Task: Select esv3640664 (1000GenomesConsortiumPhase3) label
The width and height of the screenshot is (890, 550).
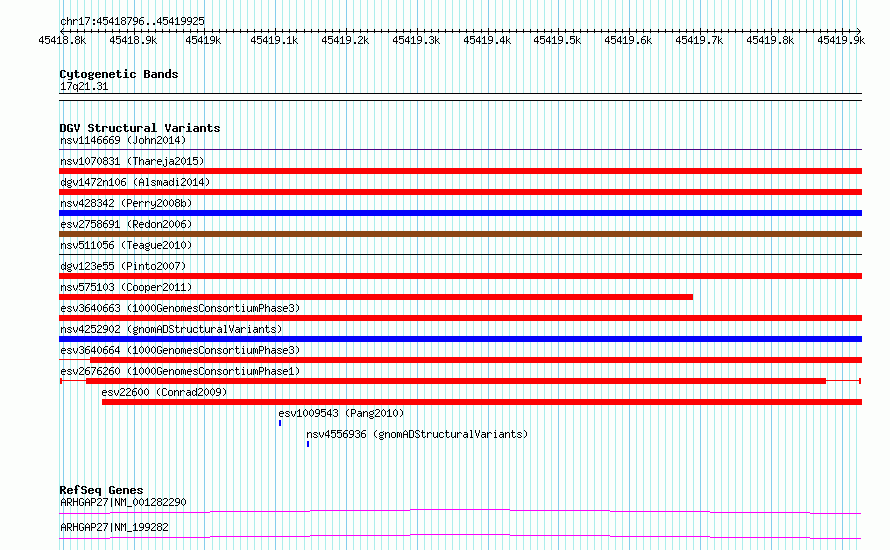Action: pyautogui.click(x=180, y=350)
